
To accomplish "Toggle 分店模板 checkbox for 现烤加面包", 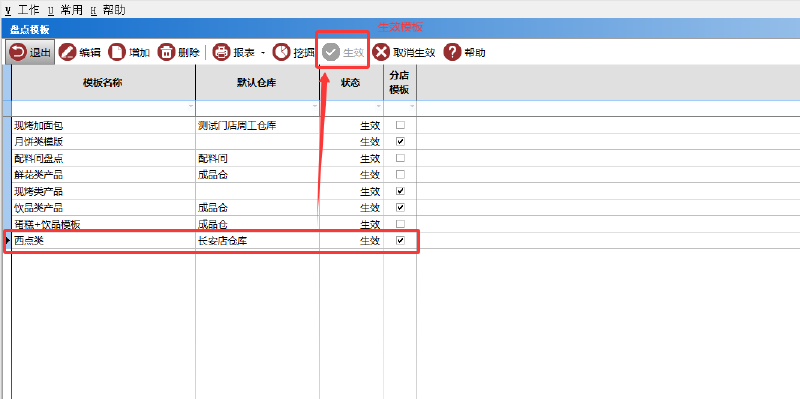I will click(x=401, y=125).
